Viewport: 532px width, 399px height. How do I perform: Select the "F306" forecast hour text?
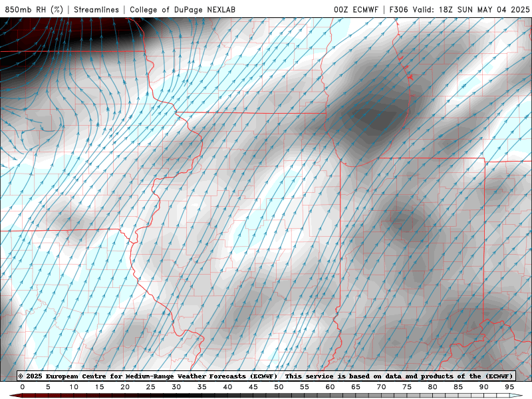[x=398, y=9]
